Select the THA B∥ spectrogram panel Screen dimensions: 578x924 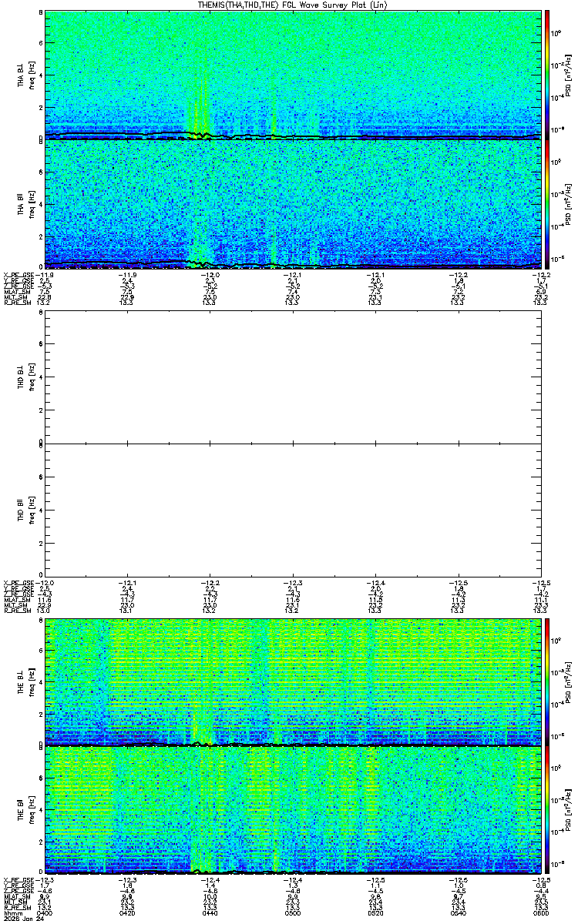293,204
